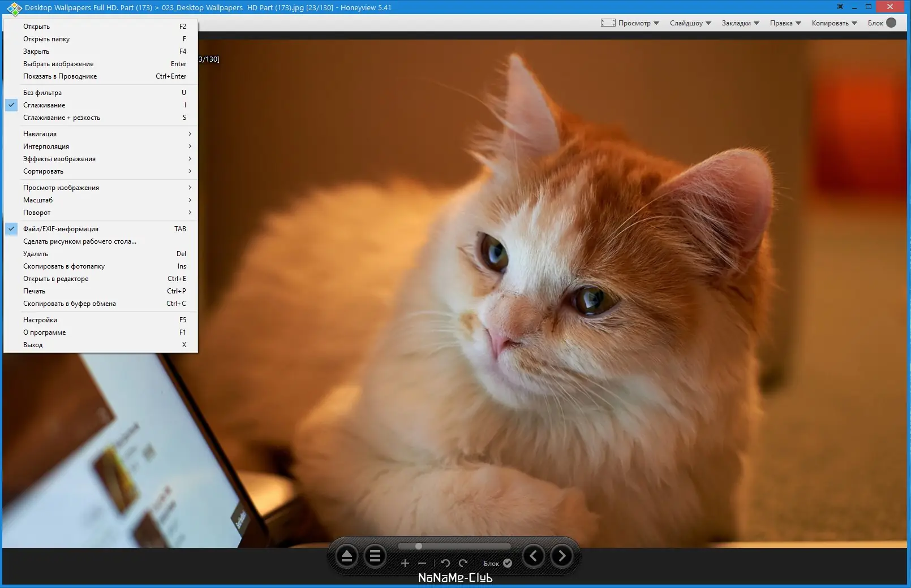Viewport: 911px width, 588px height.
Task: Expand the Масштаб submenu
Action: [x=101, y=200]
